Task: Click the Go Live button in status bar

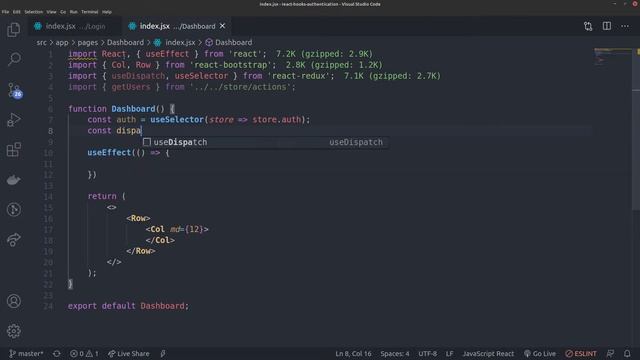Action: click(x=540, y=353)
